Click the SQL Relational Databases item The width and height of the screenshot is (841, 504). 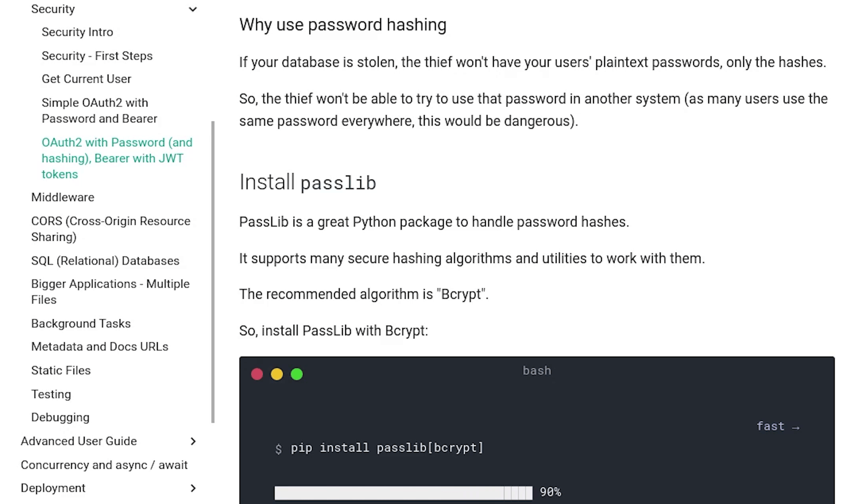coord(105,261)
